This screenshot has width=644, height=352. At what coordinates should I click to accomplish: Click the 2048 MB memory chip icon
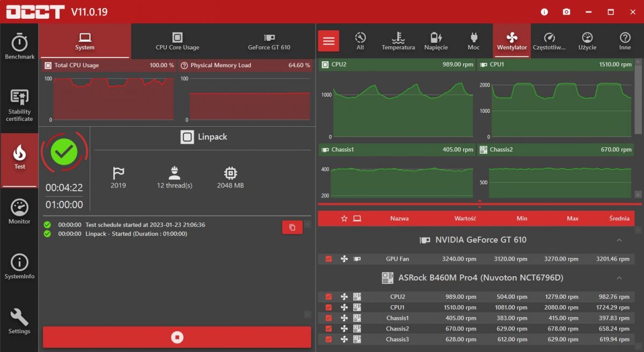coord(231,173)
